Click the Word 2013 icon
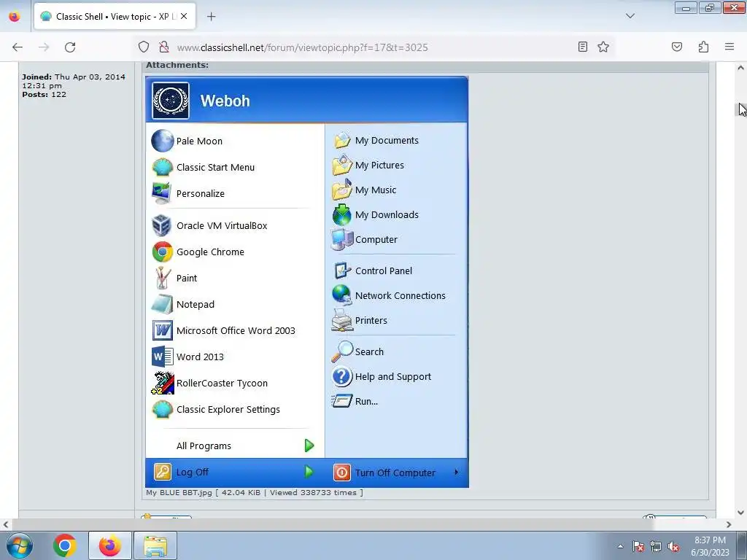 coord(163,357)
